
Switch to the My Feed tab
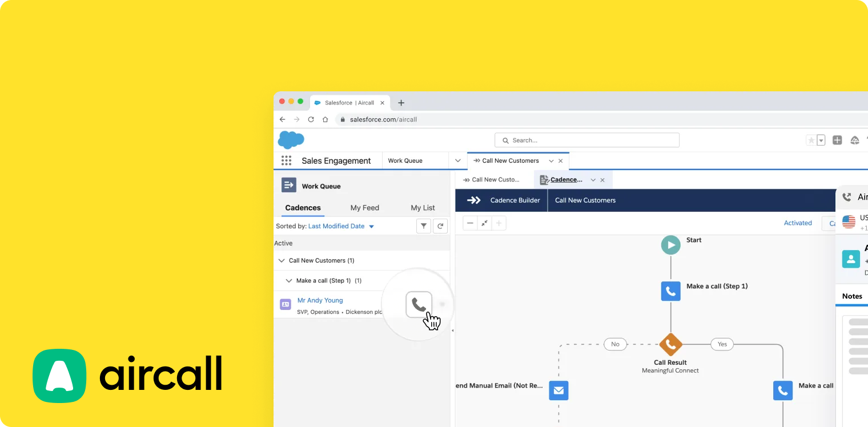tap(364, 207)
